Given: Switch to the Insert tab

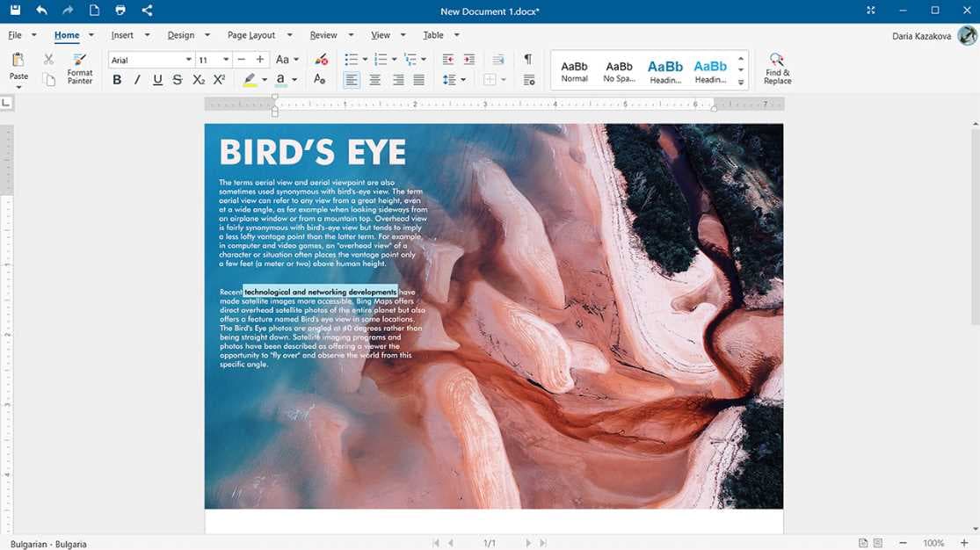Looking at the screenshot, I should click(x=122, y=35).
